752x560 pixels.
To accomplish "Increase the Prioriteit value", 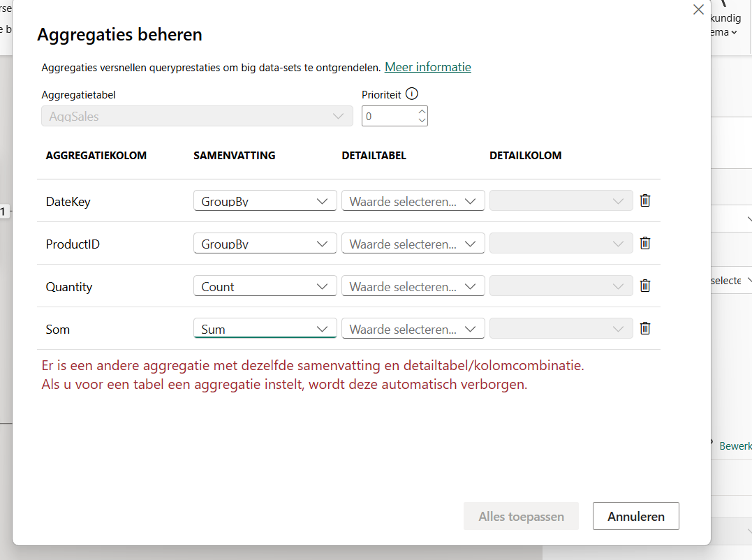I will (422, 111).
